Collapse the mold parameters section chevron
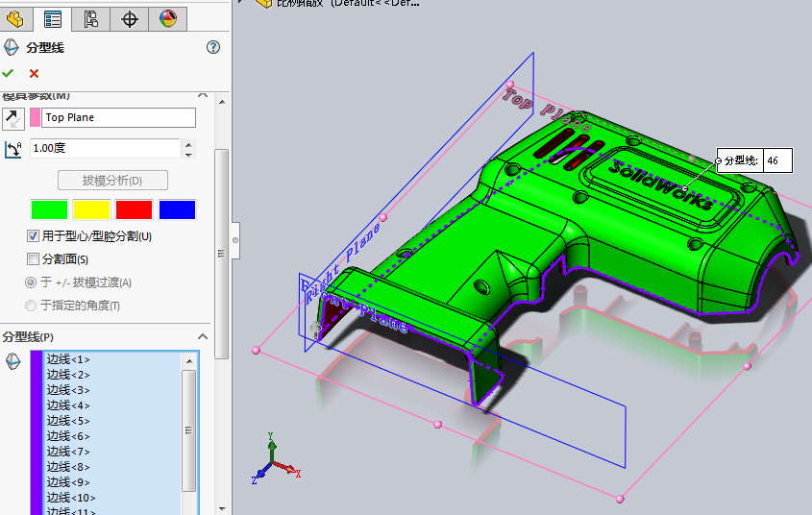Screen dimensions: 812x515 [x=203, y=95]
